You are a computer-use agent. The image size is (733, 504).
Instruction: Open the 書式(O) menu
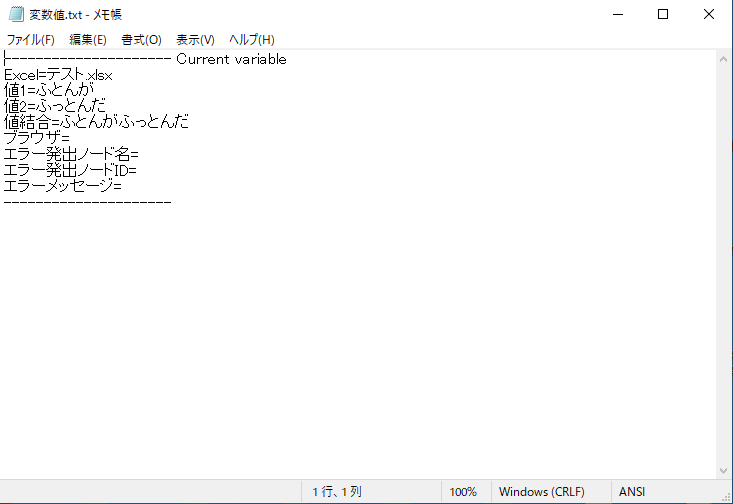click(141, 40)
